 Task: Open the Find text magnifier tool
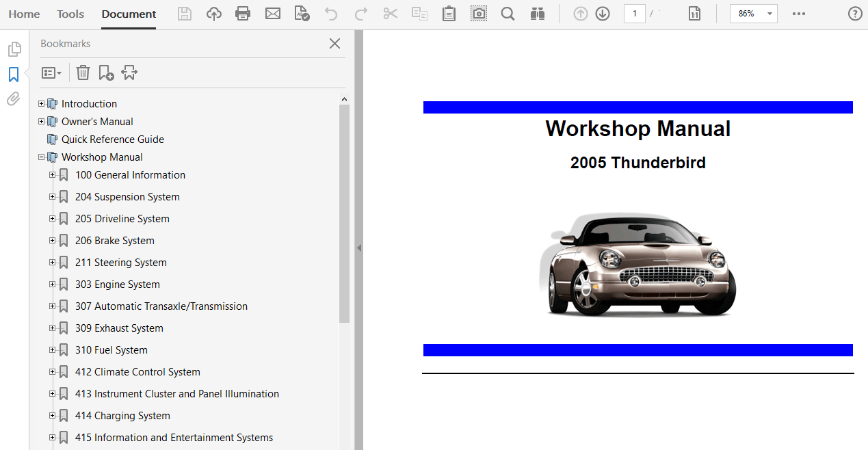tap(508, 14)
